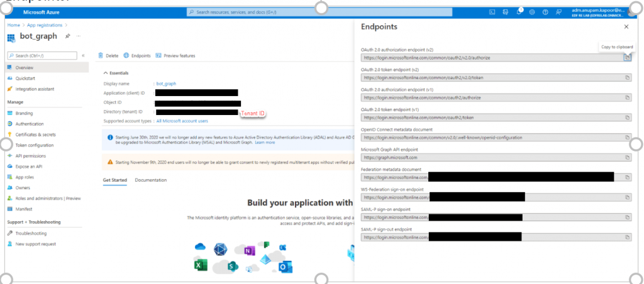This screenshot has width=644, height=284.
Task: Copy OpenID Connect metadata document URL
Action: (627, 138)
